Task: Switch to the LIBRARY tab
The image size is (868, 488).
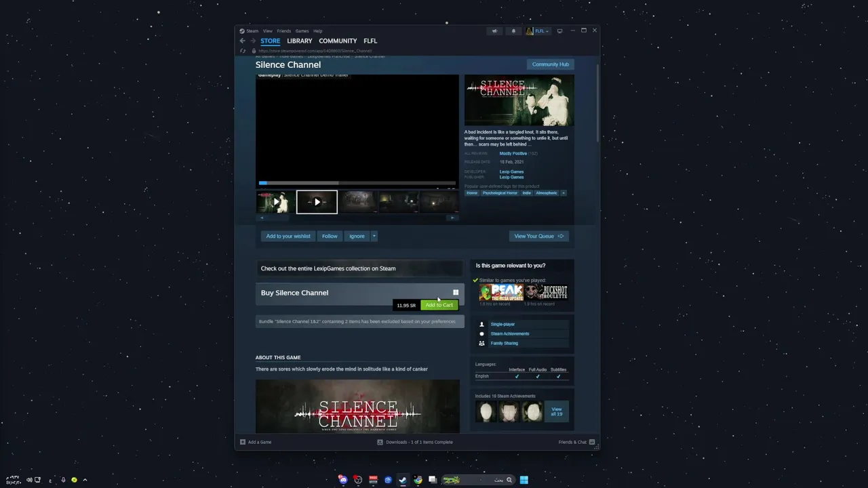Action: (x=299, y=41)
